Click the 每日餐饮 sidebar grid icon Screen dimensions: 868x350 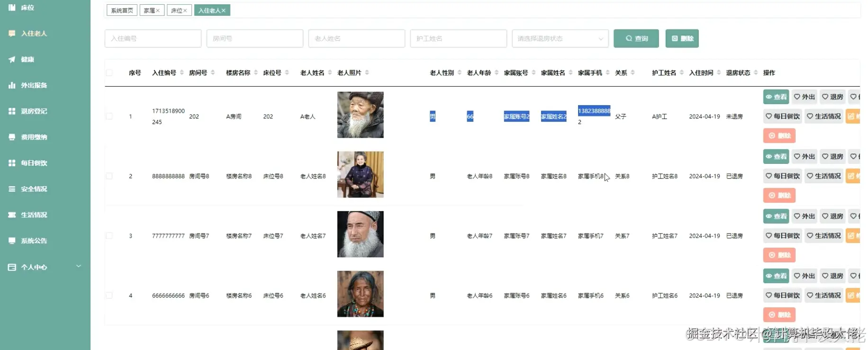coord(12,163)
